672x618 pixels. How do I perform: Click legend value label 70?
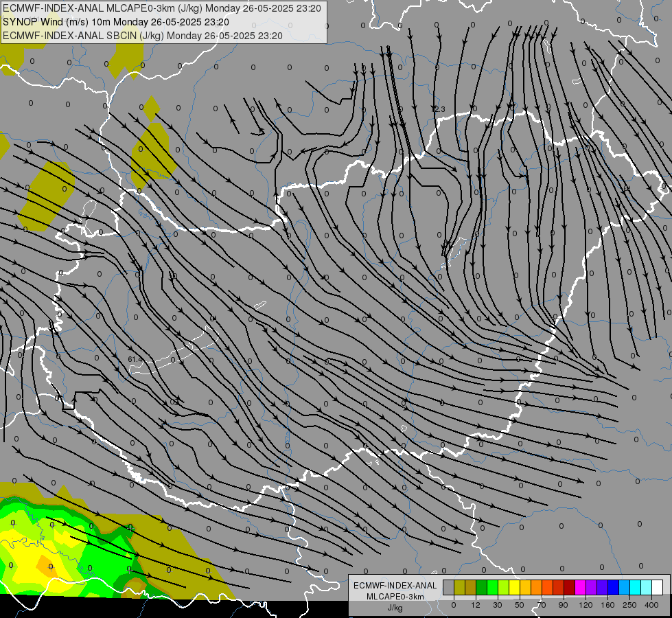pos(542,605)
